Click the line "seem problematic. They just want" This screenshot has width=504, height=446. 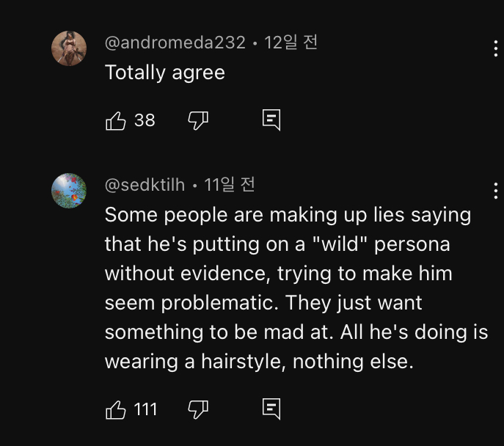point(263,302)
